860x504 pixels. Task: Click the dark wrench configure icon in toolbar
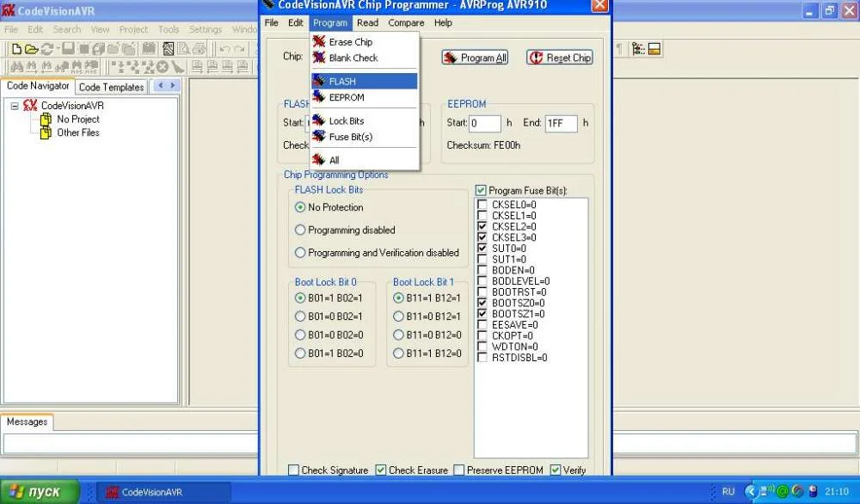[169, 49]
